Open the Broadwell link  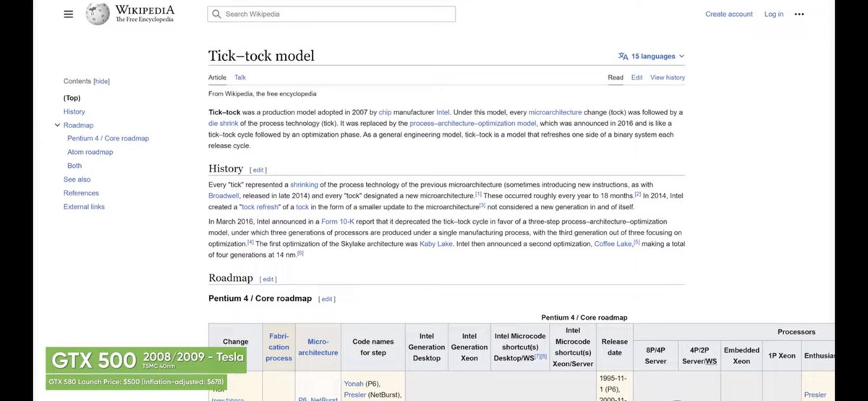pyautogui.click(x=225, y=195)
